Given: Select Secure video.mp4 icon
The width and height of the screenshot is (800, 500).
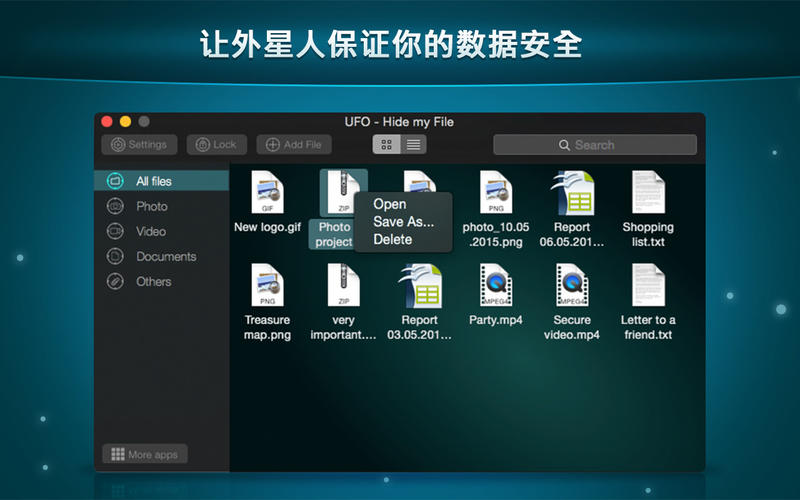Looking at the screenshot, I should coord(572,285).
